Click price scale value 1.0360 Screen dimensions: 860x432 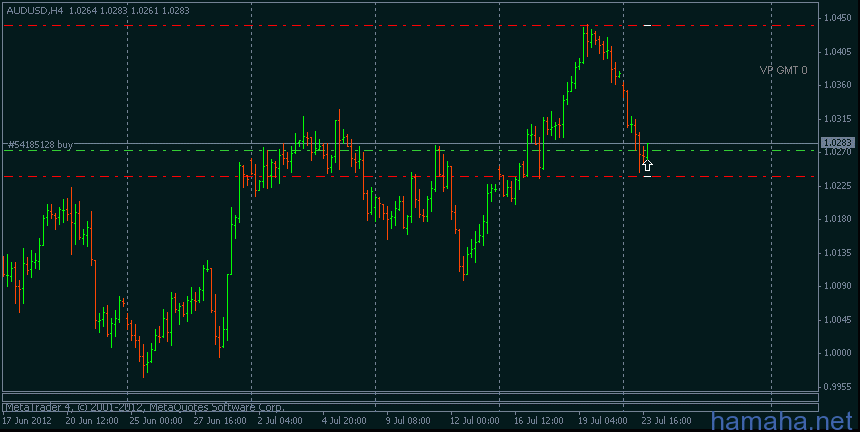(838, 85)
